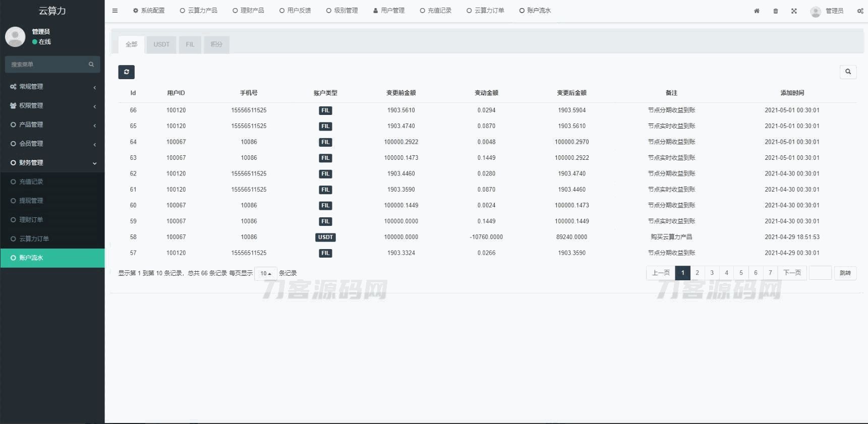Expand the 权限管理 sidebar menu
868x424 pixels.
click(52, 106)
